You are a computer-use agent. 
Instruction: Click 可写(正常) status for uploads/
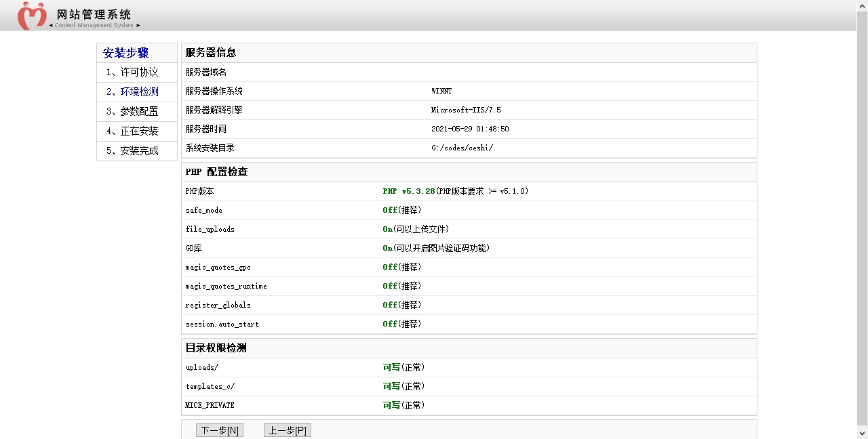(403, 368)
